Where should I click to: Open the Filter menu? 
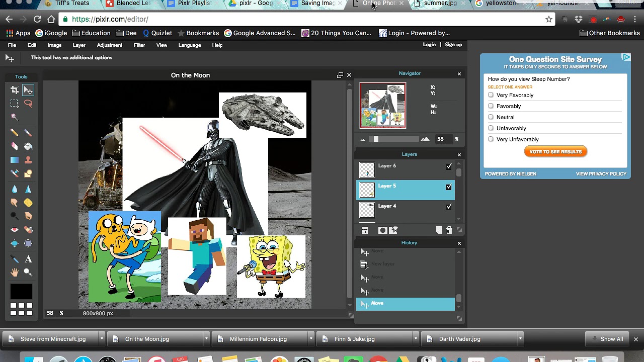click(139, 45)
